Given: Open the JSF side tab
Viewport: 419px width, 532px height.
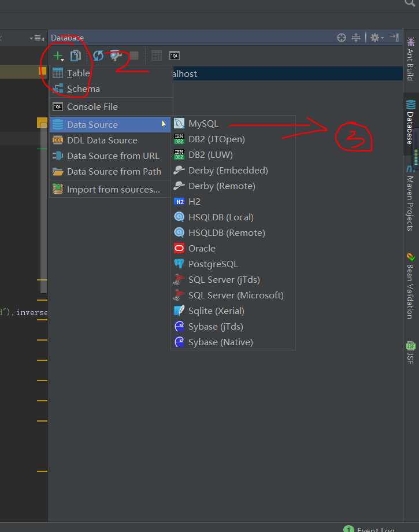Looking at the screenshot, I should [410, 353].
